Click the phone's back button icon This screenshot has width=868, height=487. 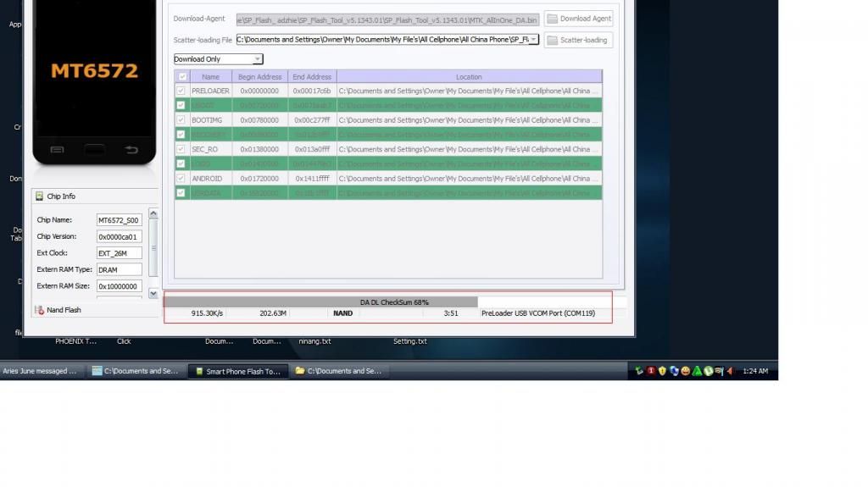tap(131, 150)
